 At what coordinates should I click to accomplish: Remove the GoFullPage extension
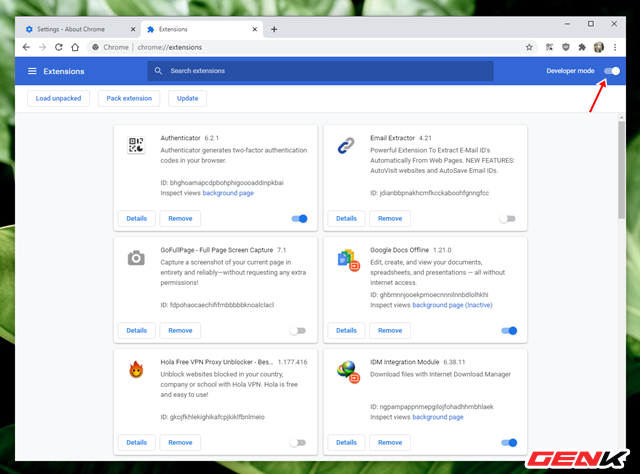tap(180, 330)
